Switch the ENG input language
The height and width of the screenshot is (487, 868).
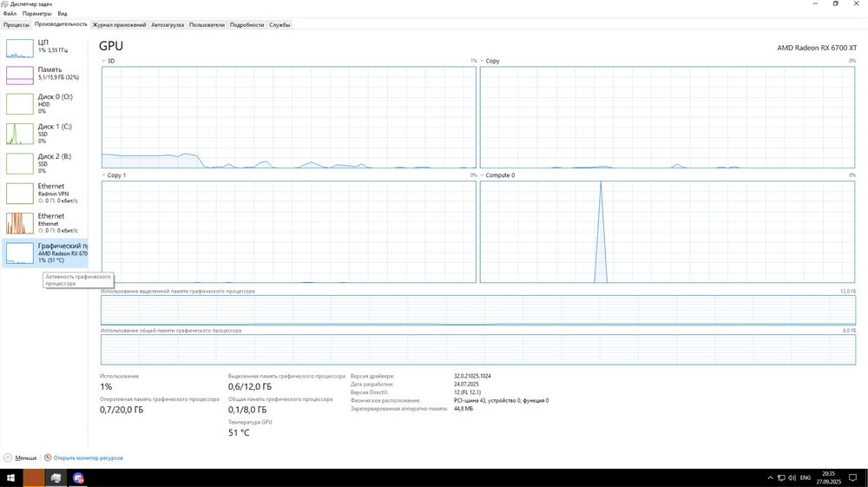806,477
